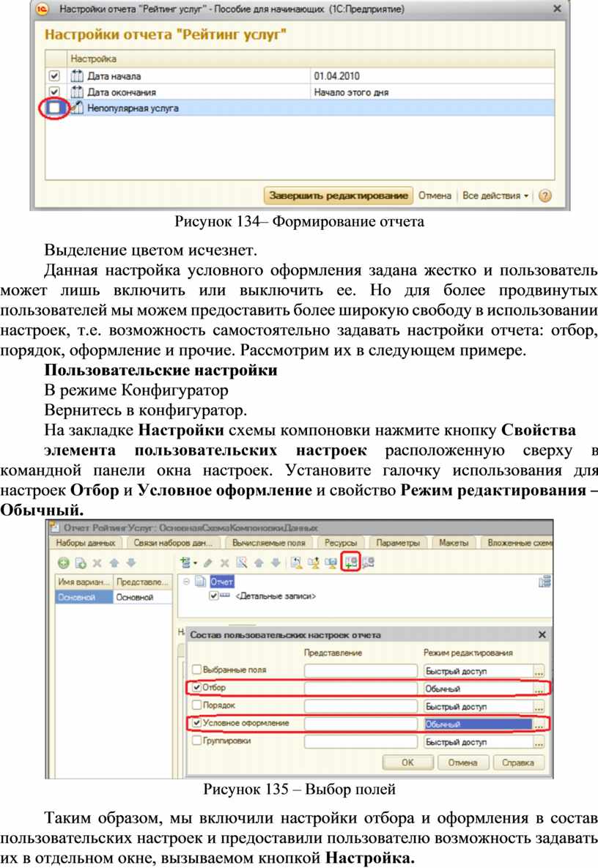Toggle Детальные записи checkbox in structure
Image resolution: width=598 pixels, height=868 pixels.
tap(214, 596)
